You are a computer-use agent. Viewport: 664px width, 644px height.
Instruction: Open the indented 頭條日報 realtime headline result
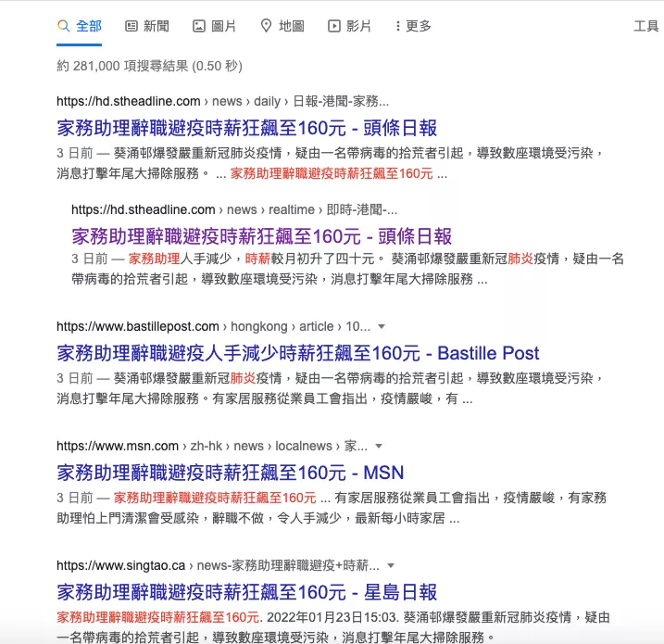coord(262,236)
